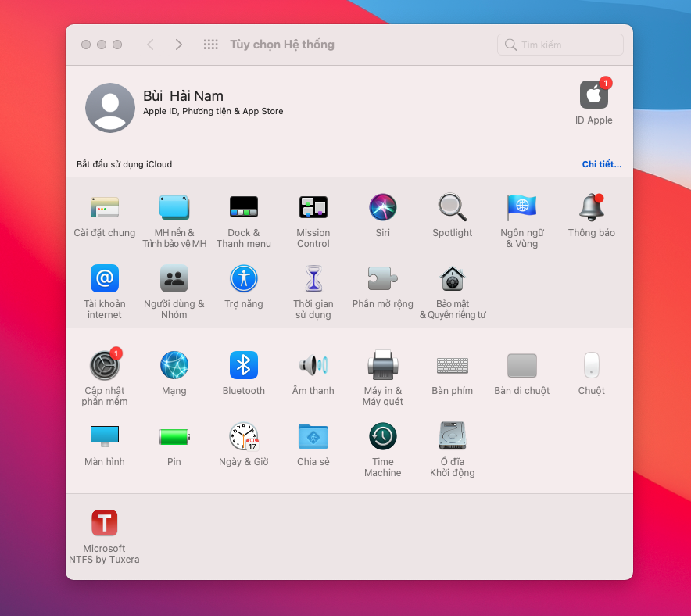The height and width of the screenshot is (616, 691).
Task: Open Bàn di chuột trackpad settings
Action: click(522, 365)
